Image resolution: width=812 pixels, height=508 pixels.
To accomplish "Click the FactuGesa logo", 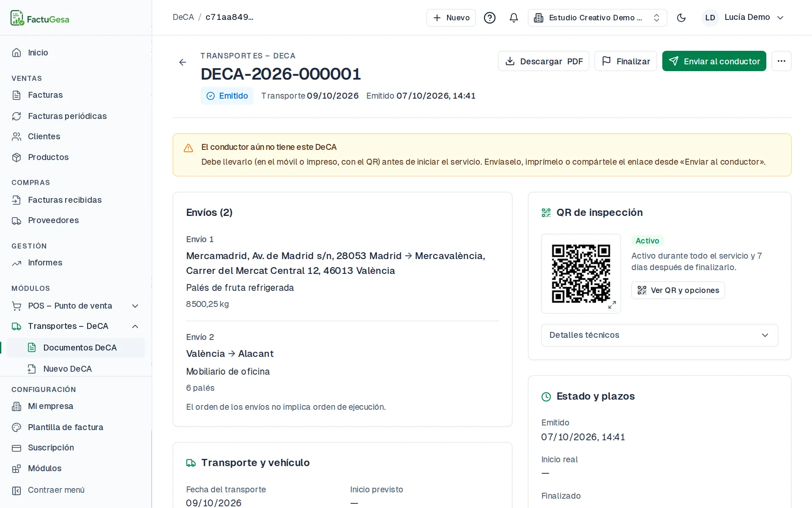I will coord(40,18).
